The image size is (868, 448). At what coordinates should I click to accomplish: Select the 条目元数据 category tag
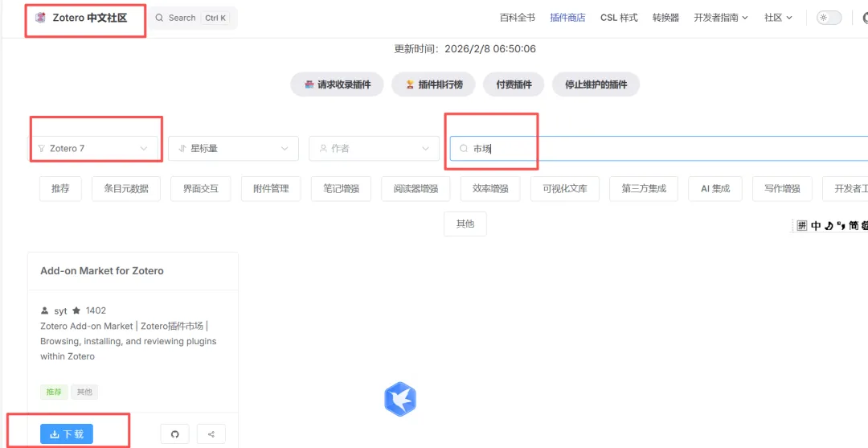[x=126, y=189]
